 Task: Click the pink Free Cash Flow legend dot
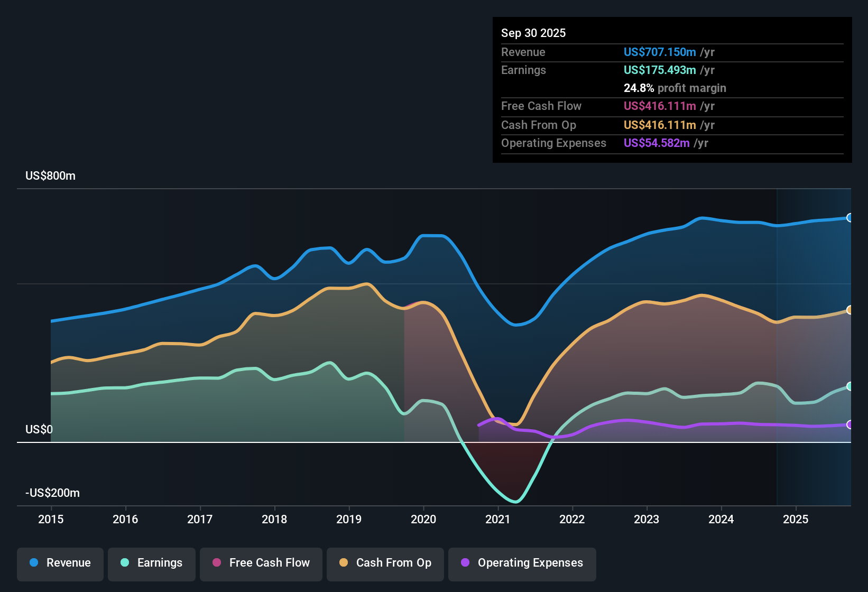tap(216, 563)
